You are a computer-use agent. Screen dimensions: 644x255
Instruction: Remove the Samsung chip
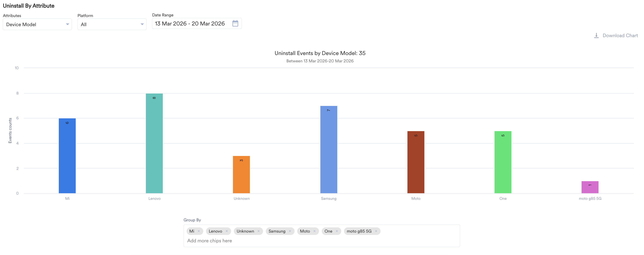(290, 231)
